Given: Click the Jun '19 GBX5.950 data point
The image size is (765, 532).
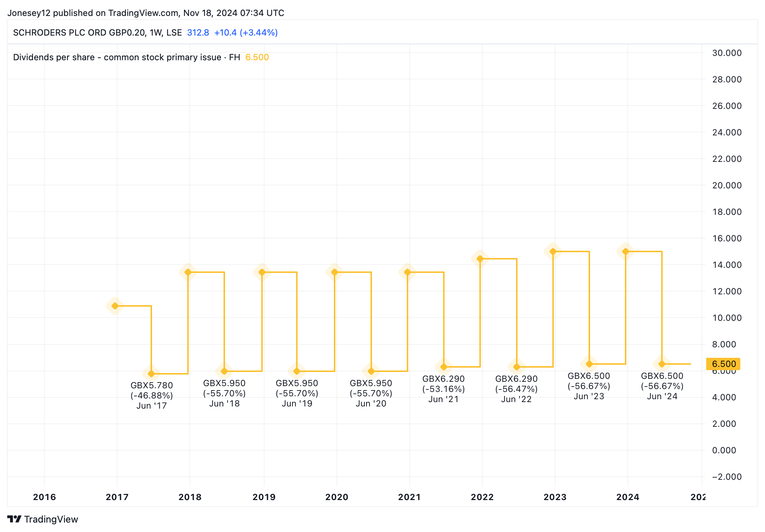Looking at the screenshot, I should 297,371.
